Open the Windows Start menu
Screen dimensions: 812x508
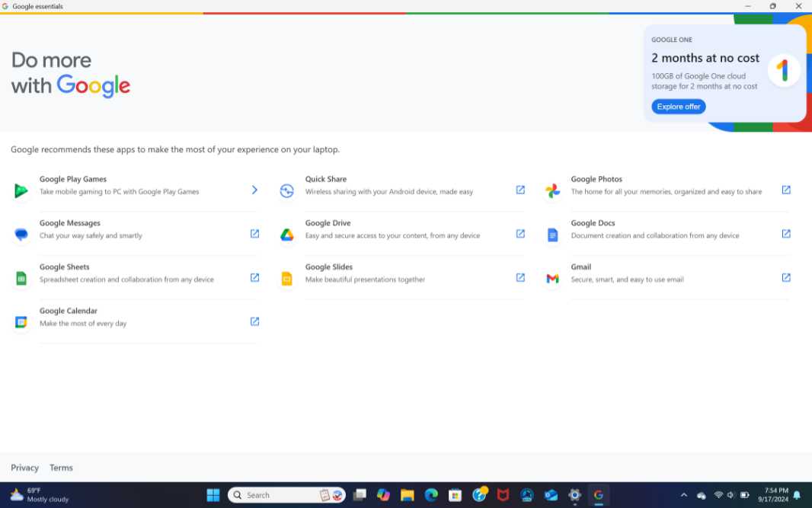213,495
